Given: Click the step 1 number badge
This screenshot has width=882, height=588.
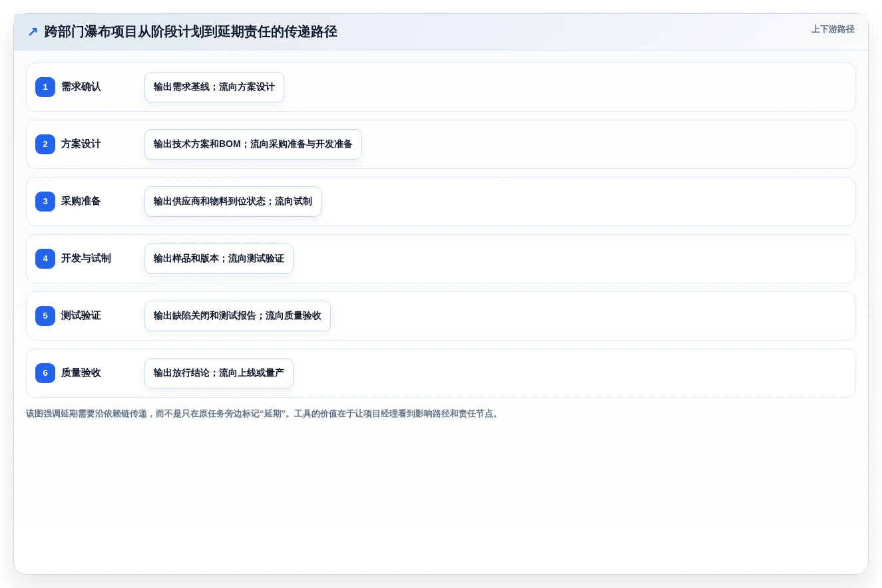Looking at the screenshot, I should coord(45,87).
